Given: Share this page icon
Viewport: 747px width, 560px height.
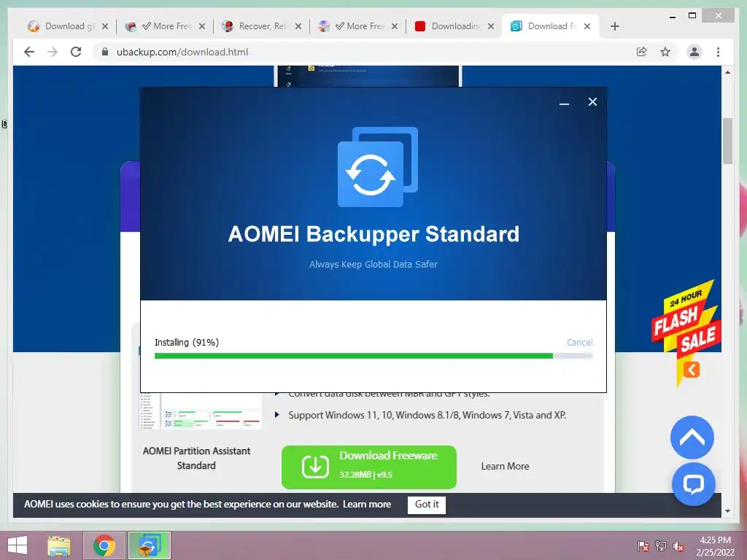Looking at the screenshot, I should pos(642,52).
